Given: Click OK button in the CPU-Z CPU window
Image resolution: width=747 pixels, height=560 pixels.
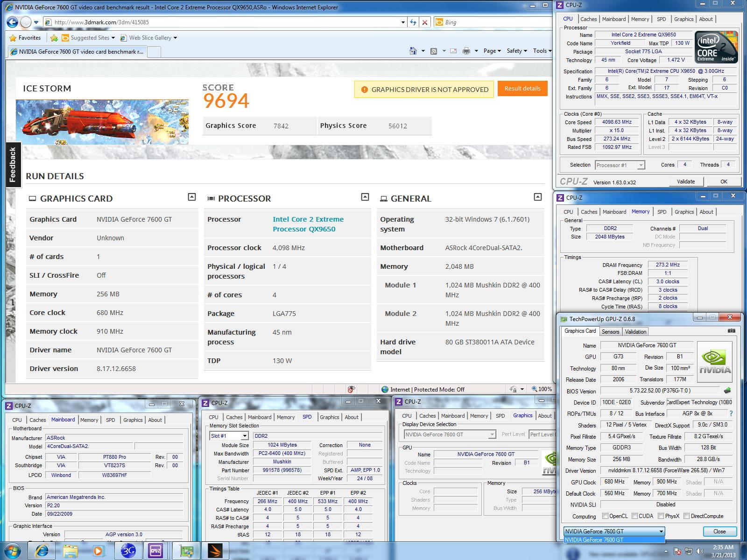Looking at the screenshot, I should point(723,182).
